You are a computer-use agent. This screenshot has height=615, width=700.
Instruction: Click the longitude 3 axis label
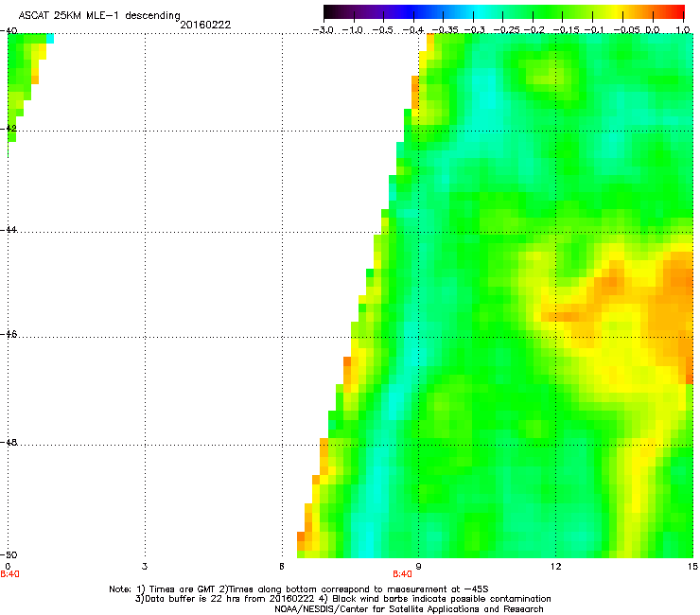145,567
